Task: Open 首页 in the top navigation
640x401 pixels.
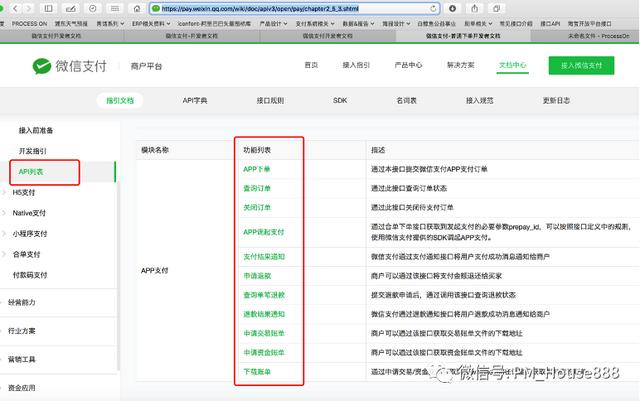Action: pyautogui.click(x=311, y=65)
